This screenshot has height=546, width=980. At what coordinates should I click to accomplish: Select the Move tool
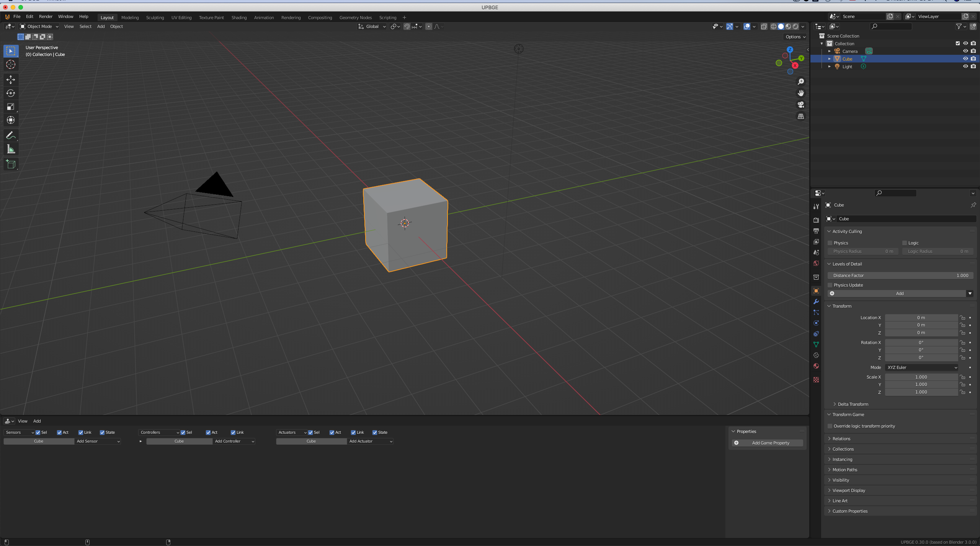tap(11, 80)
